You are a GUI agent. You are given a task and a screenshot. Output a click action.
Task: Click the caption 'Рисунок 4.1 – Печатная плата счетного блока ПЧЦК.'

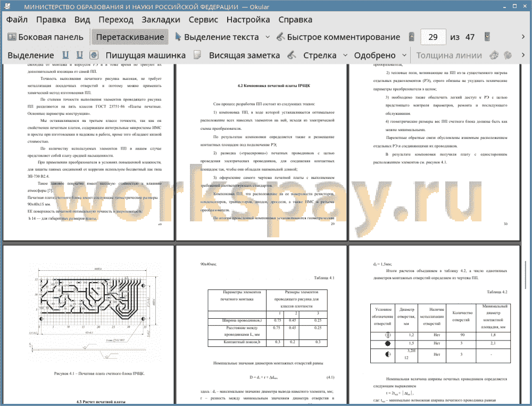99,374
